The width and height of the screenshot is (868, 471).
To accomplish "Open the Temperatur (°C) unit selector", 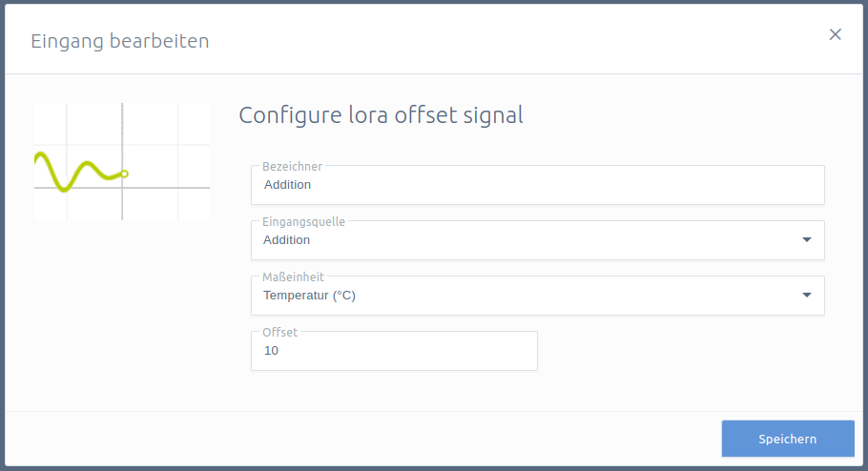I will [x=538, y=296].
